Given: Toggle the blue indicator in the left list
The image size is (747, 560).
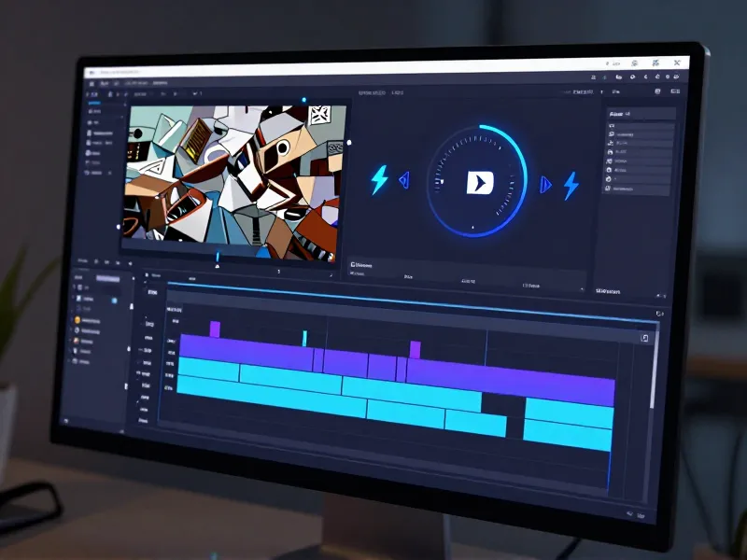Looking at the screenshot, I should pyautogui.click(x=115, y=301).
